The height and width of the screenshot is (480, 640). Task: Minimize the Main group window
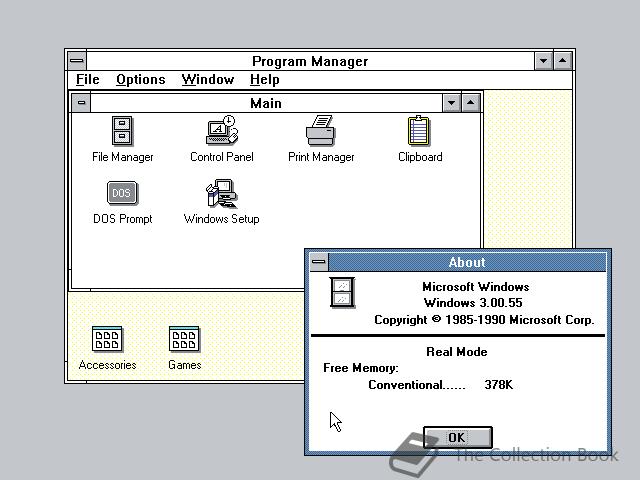click(x=451, y=103)
